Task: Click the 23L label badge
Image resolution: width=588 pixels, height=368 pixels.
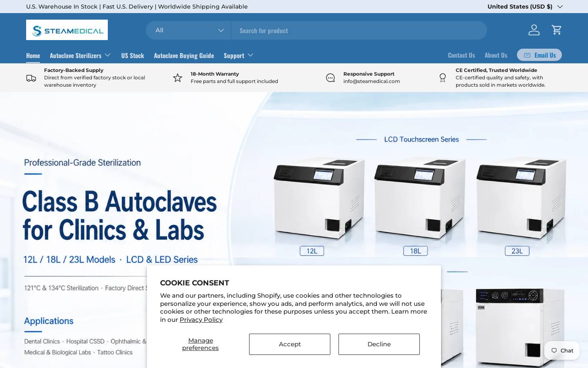Action: [517, 251]
